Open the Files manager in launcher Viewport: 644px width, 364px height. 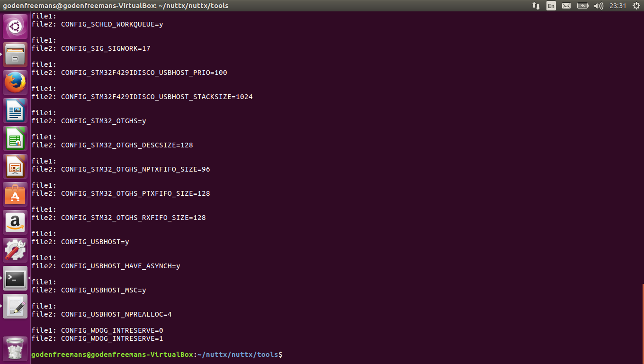click(15, 55)
